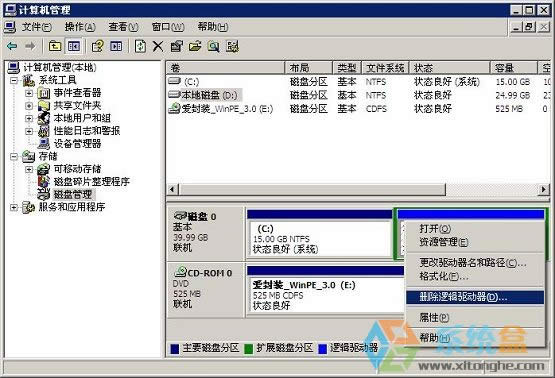Click the volume list right scroll arrow
Viewport: 555px width, 378px height.
coord(544,190)
